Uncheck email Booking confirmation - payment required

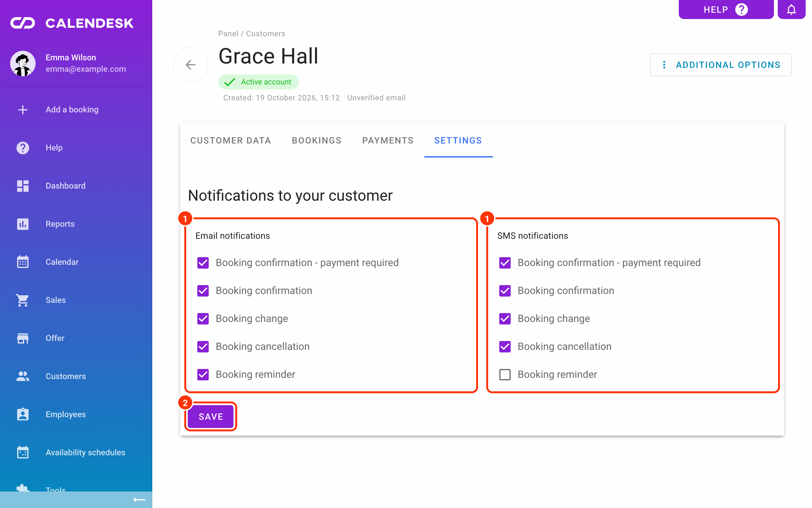[203, 262]
